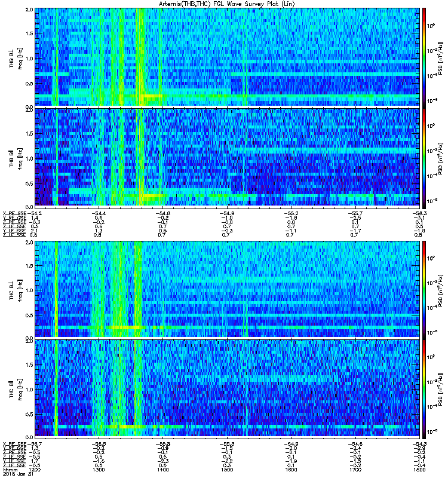Click the "1200" time tick label
The image size is (448, 478).
pos(35,470)
